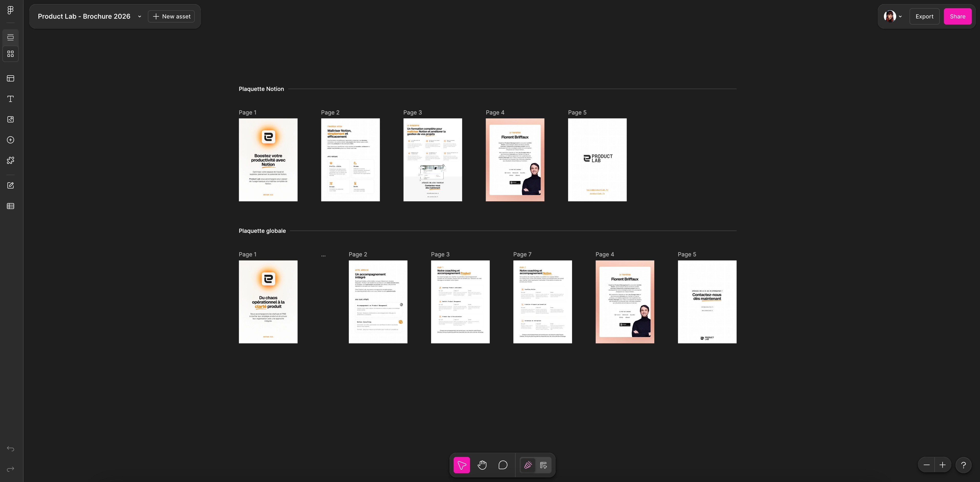
Task: Zoom out with the minus button
Action: tap(926, 465)
